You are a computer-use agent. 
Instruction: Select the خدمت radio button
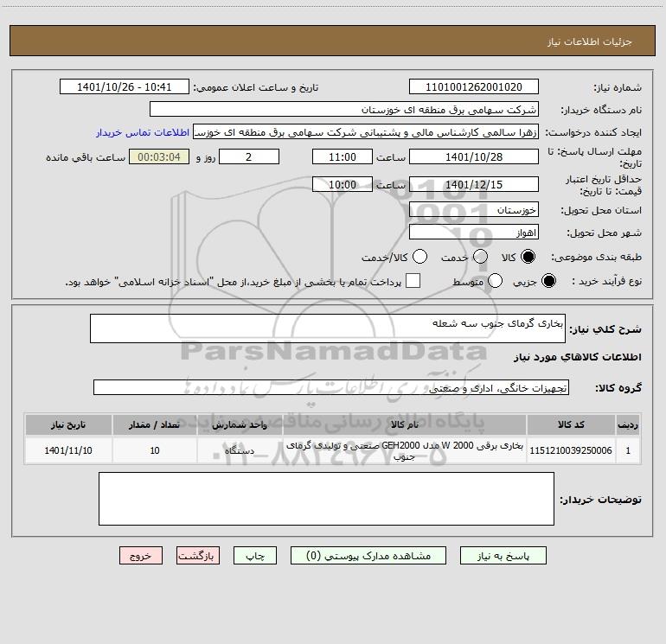[x=480, y=257]
